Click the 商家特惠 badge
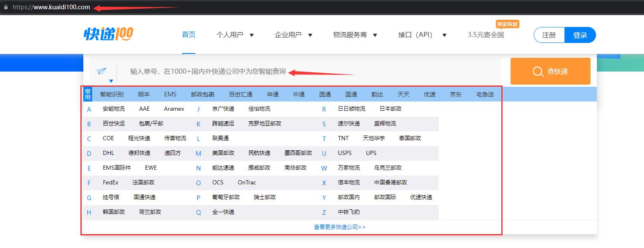Image resolution: width=644 pixels, height=248 pixels. (508, 24)
